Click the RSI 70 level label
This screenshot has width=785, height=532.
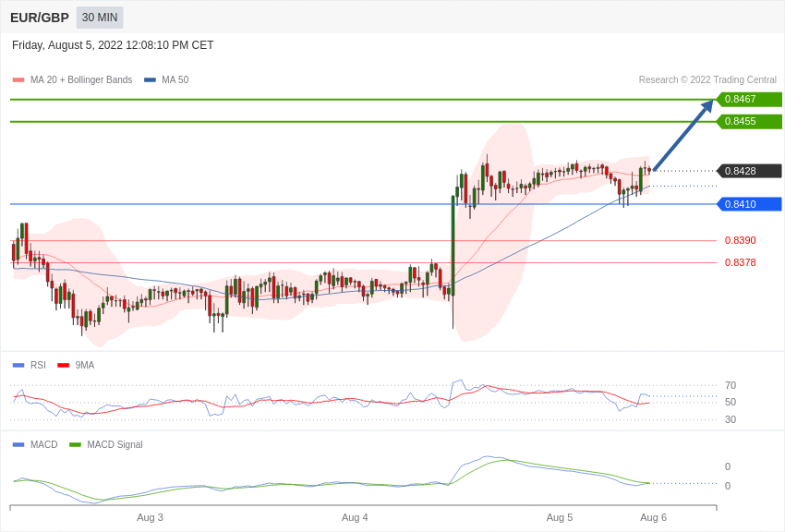point(731,385)
